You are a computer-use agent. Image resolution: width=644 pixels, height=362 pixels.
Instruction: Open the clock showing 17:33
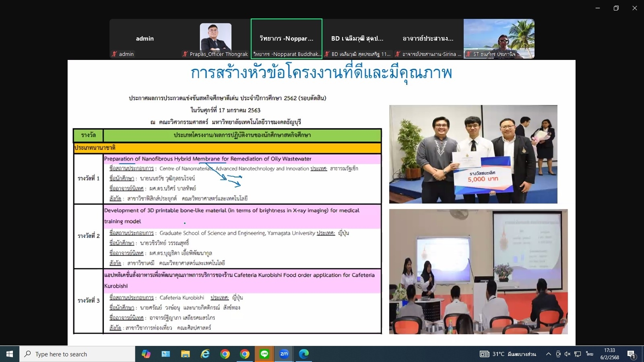[x=610, y=354]
